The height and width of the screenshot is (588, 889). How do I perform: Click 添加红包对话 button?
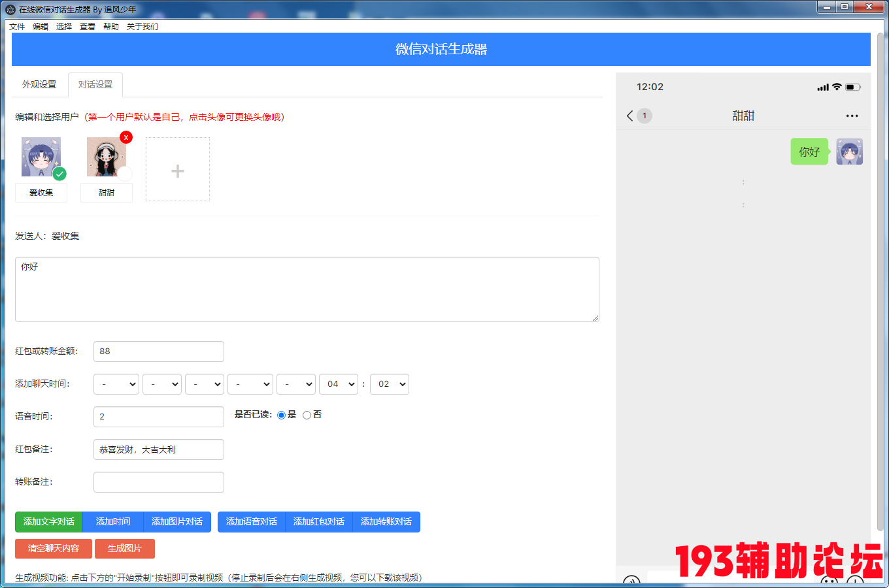pos(319,522)
